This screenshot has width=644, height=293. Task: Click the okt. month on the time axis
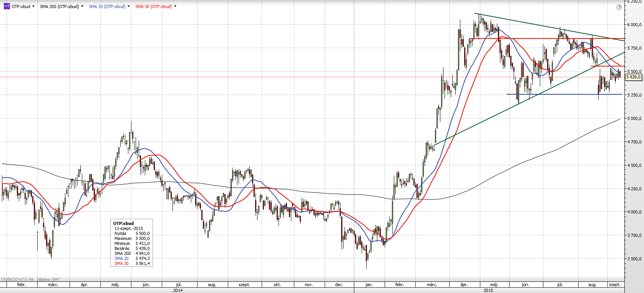[277, 285]
